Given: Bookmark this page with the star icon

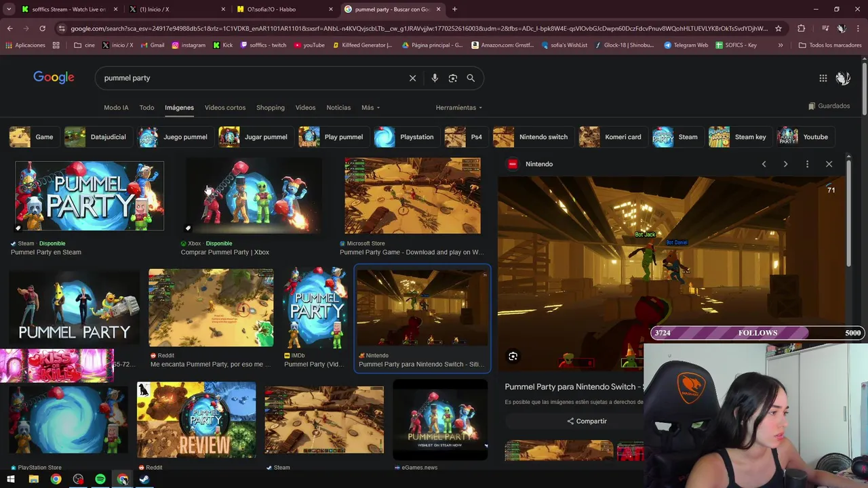Looking at the screenshot, I should coord(778,28).
